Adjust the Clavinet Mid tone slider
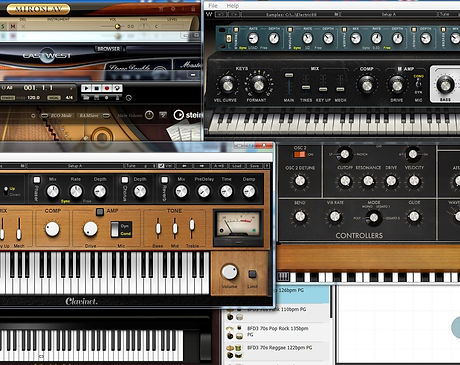The width and height of the screenshot is (460, 365). pyautogui.click(x=175, y=229)
